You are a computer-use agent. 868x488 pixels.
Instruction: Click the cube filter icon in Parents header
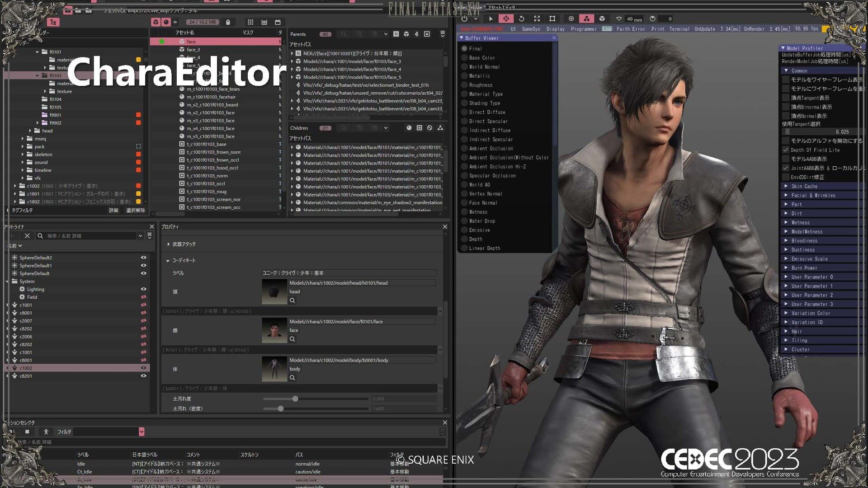[x=406, y=34]
